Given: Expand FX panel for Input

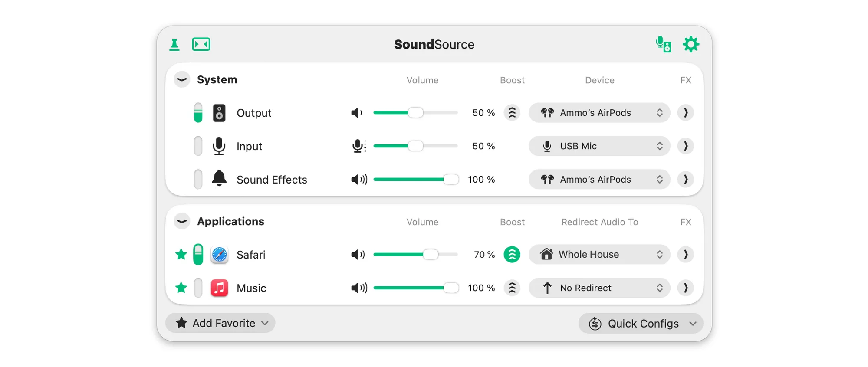Looking at the screenshot, I should click(x=686, y=146).
